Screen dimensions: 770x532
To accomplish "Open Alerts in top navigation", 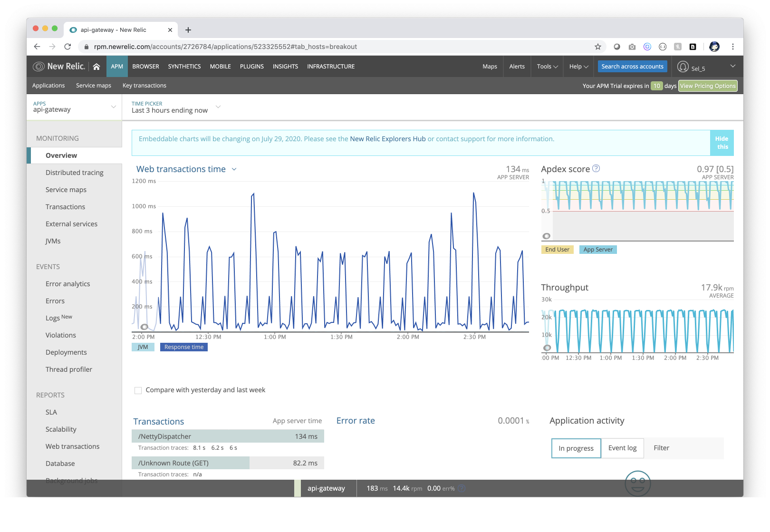I will click(x=517, y=67).
